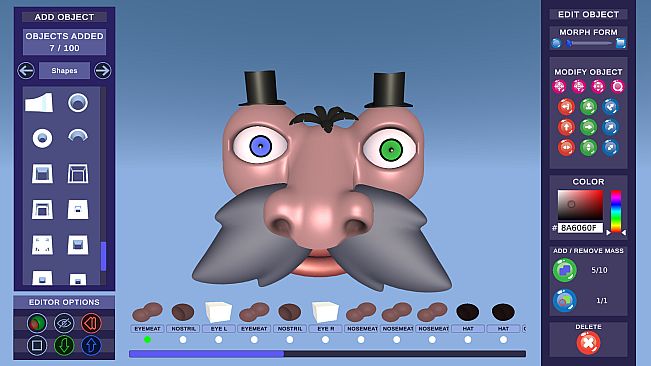This screenshot has width=651, height=366.
Task: Click the add mass counter 5/10
Action: [600, 270]
